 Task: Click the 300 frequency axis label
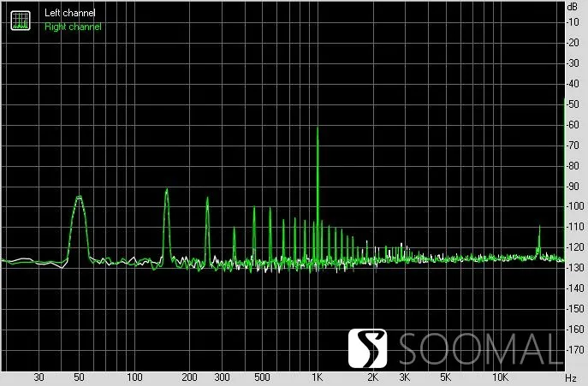222,377
